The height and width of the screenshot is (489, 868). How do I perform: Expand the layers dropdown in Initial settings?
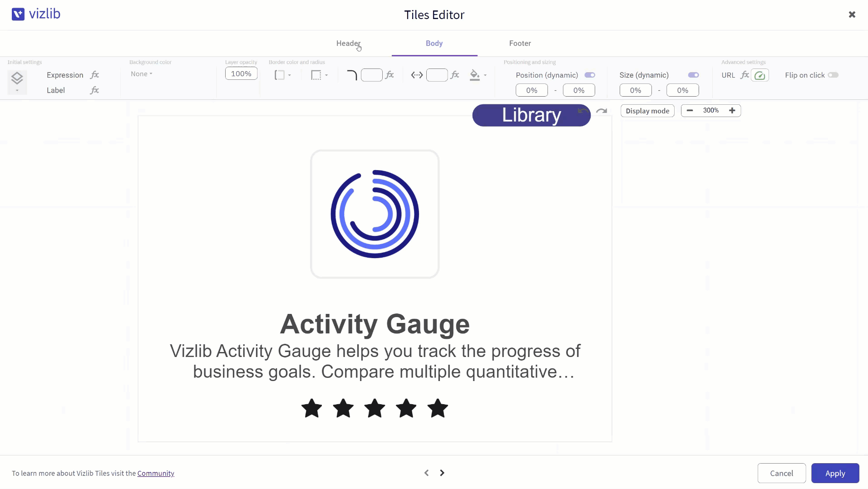(17, 82)
